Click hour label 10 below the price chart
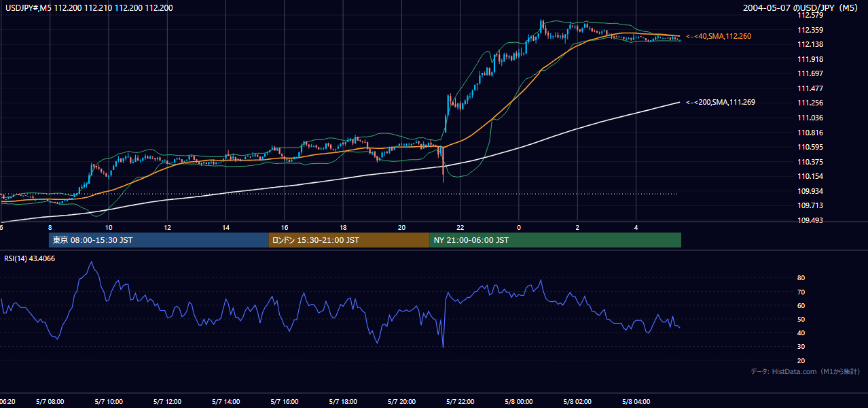Viewport: 868px width, 408px height. (108, 227)
